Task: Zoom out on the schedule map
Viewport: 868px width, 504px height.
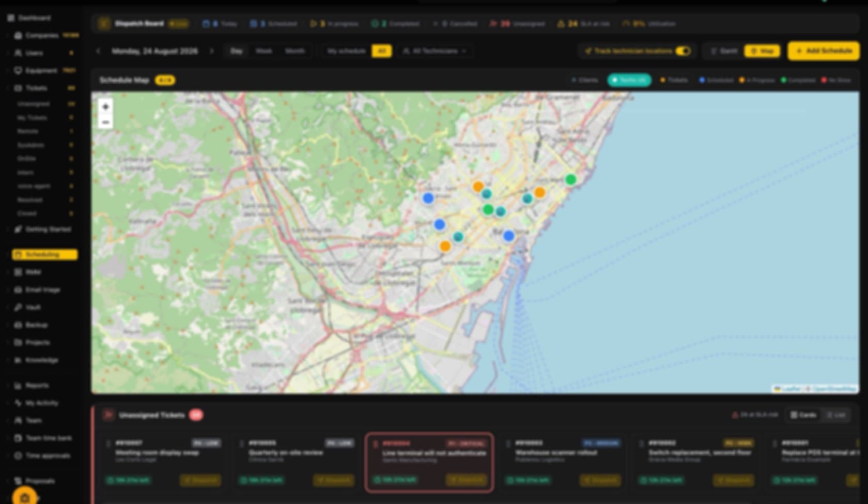Action: click(x=105, y=122)
